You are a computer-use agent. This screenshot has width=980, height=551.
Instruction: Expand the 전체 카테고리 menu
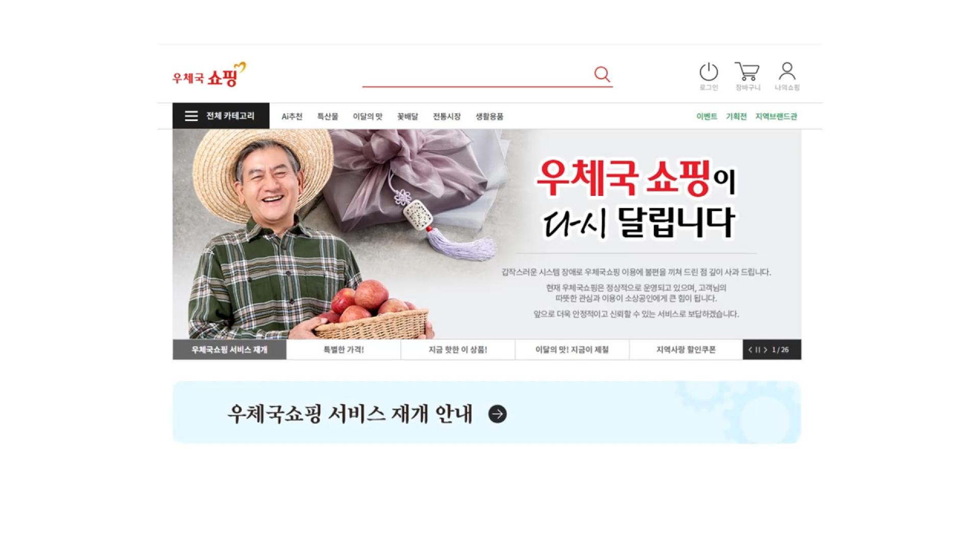coord(220,116)
